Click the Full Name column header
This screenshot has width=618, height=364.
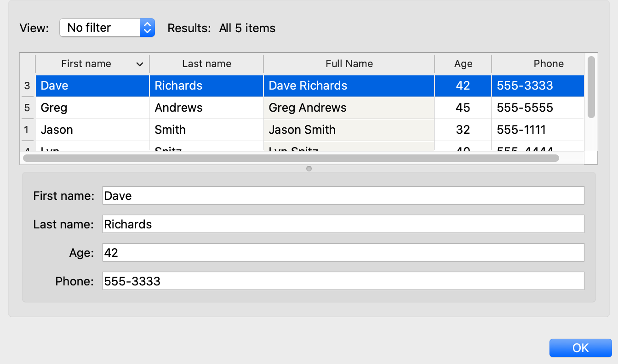[349, 64]
